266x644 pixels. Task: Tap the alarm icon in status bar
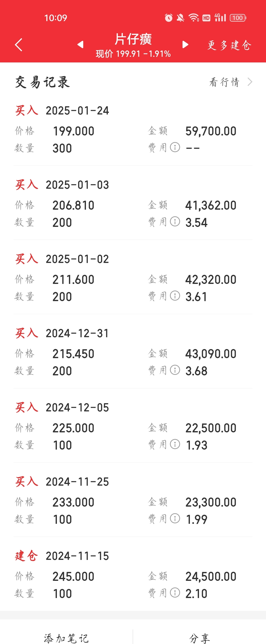click(x=168, y=18)
